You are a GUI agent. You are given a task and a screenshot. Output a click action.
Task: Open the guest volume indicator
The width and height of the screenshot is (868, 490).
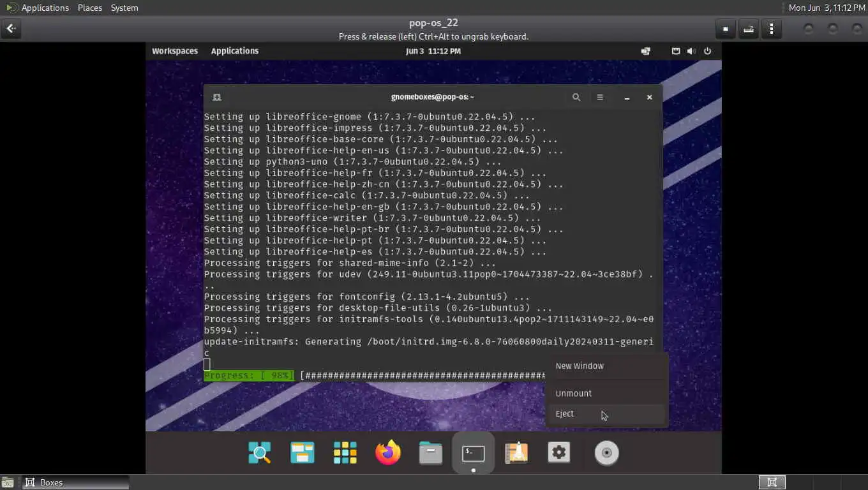coord(691,51)
